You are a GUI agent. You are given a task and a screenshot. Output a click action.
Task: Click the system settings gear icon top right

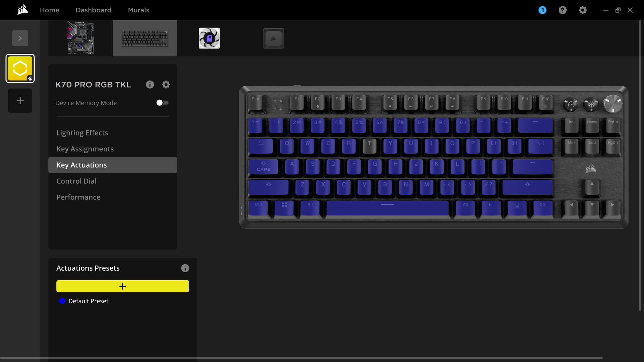coord(583,10)
